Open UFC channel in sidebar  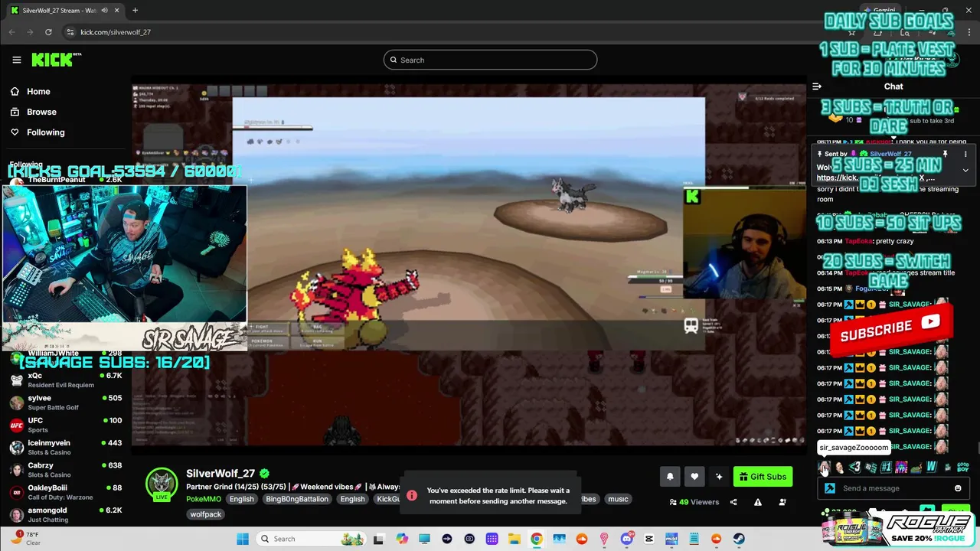pos(65,425)
